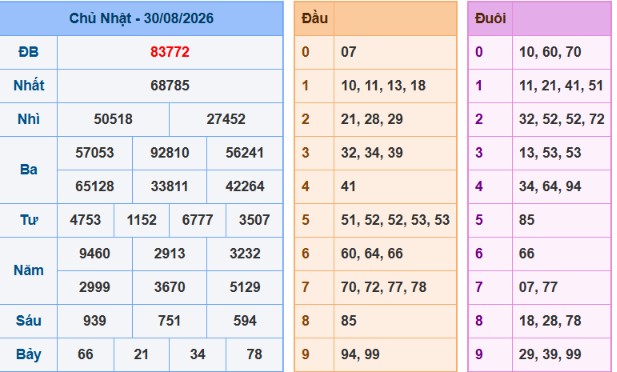Select second prize number 50518

tap(113, 119)
